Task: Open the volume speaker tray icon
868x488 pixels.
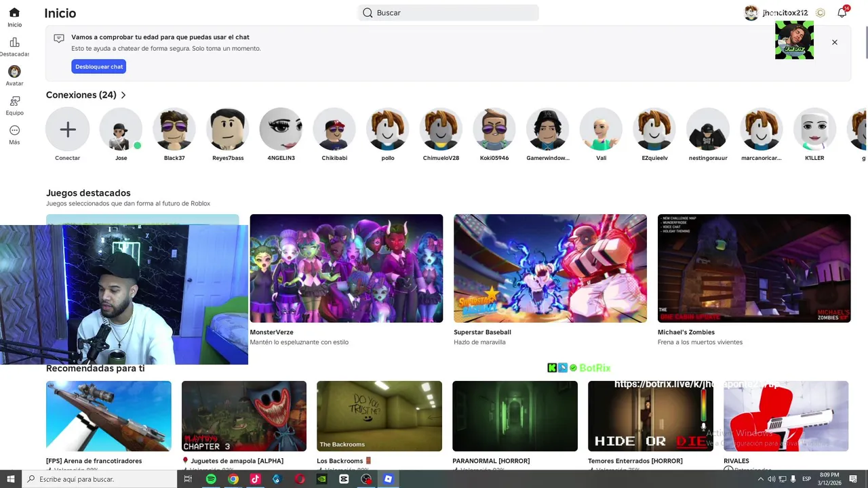Action: pyautogui.click(x=771, y=479)
